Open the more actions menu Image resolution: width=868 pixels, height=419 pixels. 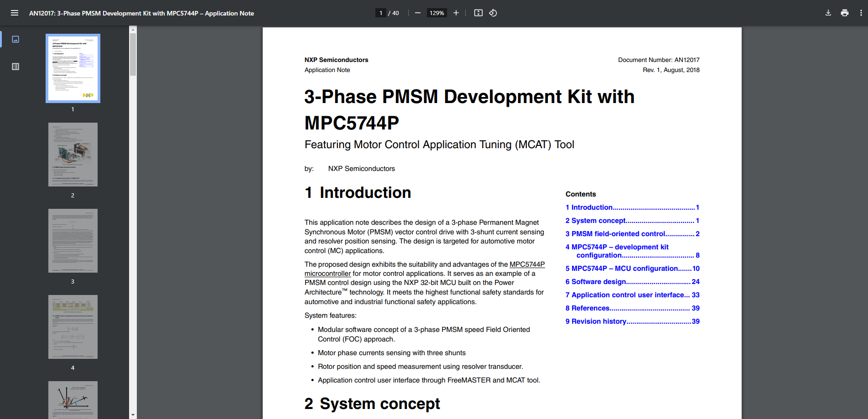click(x=861, y=13)
